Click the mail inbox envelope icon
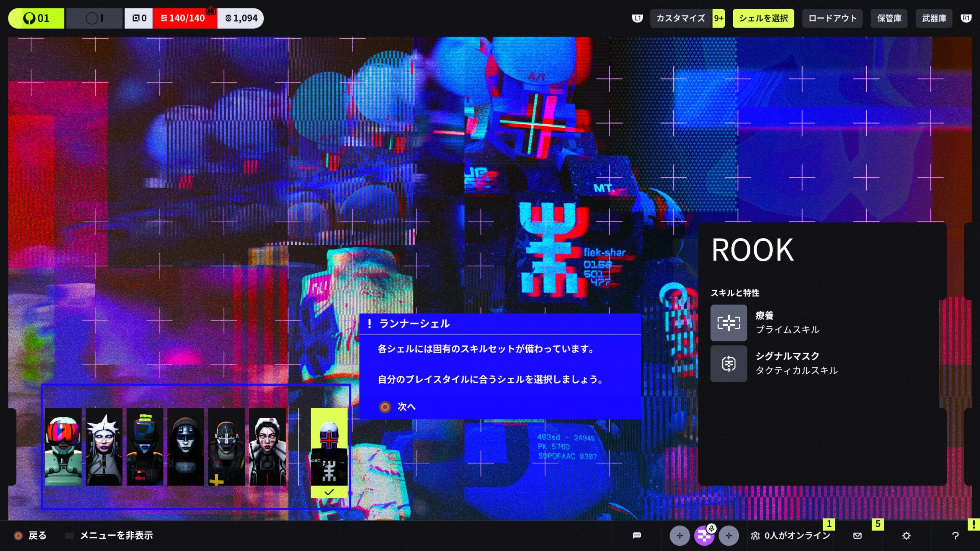This screenshot has height=551, width=980. coord(857,535)
